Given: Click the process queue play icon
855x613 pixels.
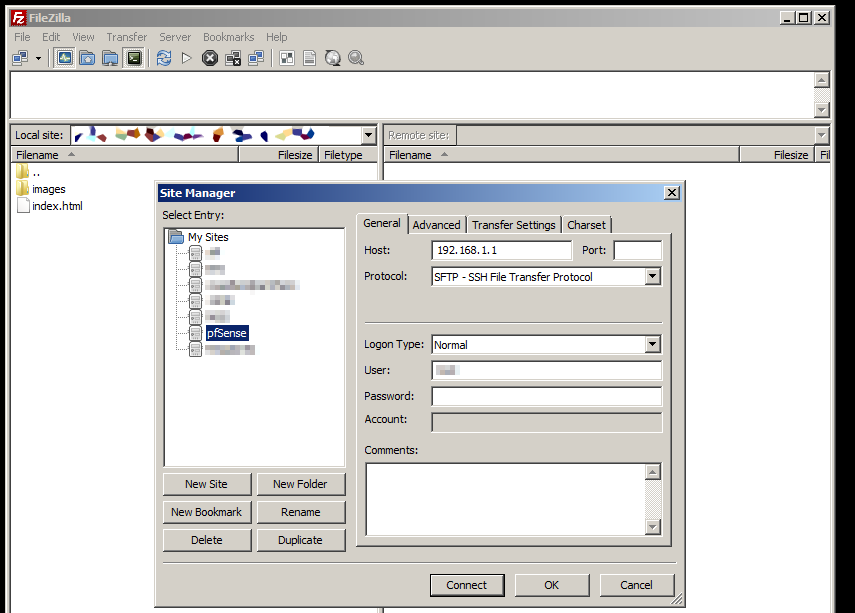Looking at the screenshot, I should 186,58.
